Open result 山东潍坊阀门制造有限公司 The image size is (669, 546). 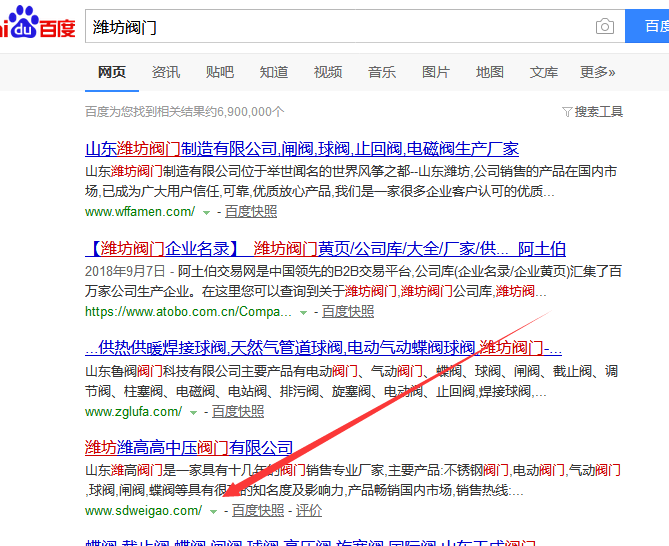[302, 149]
